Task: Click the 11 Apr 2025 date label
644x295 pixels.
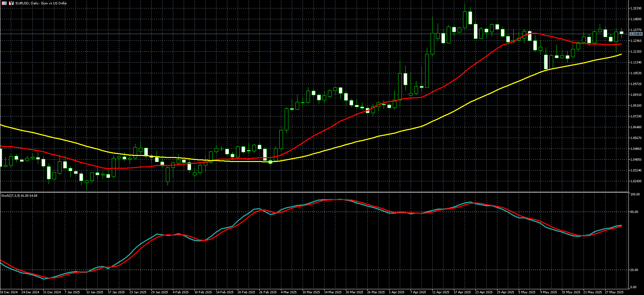Action: pyautogui.click(x=441, y=292)
